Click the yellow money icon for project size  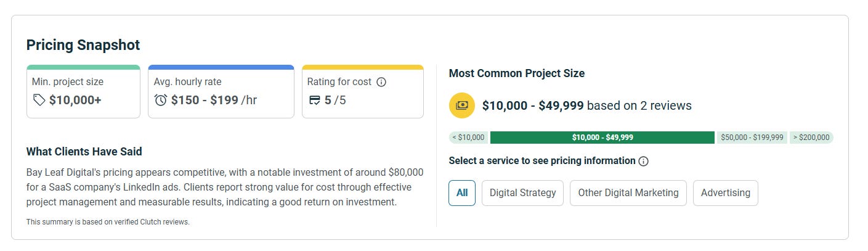461,105
